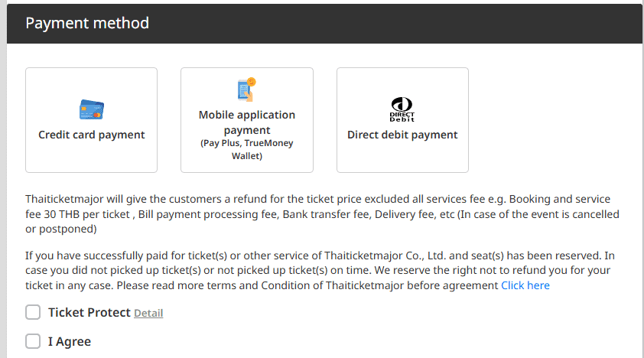Image resolution: width=644 pixels, height=358 pixels.
Task: Click the 'Ticket Protect' checkbox label
Action: (x=89, y=312)
